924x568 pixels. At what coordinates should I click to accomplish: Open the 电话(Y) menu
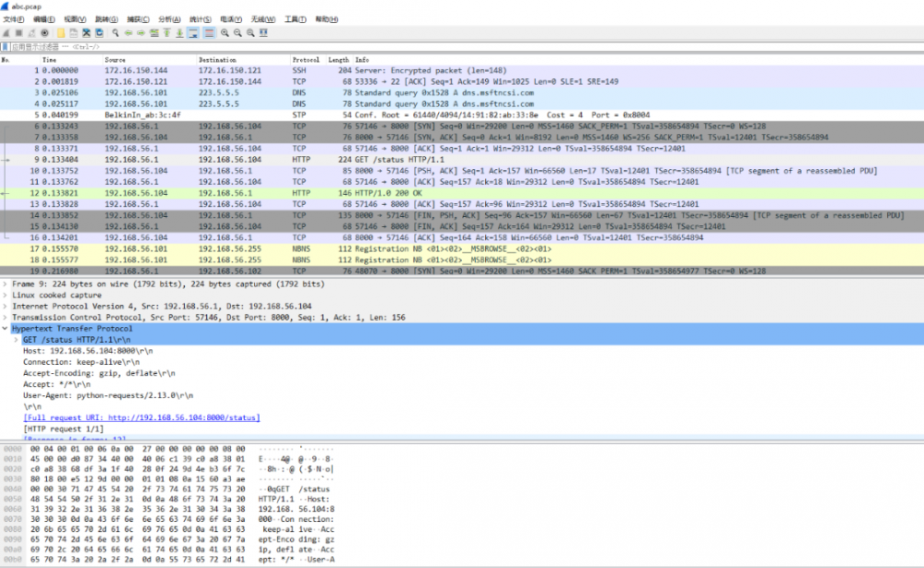[x=231, y=19]
